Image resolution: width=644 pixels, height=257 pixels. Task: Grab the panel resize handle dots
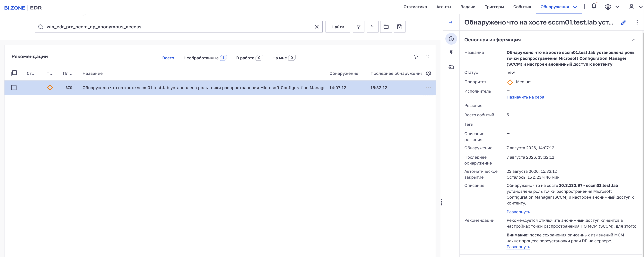click(x=441, y=202)
